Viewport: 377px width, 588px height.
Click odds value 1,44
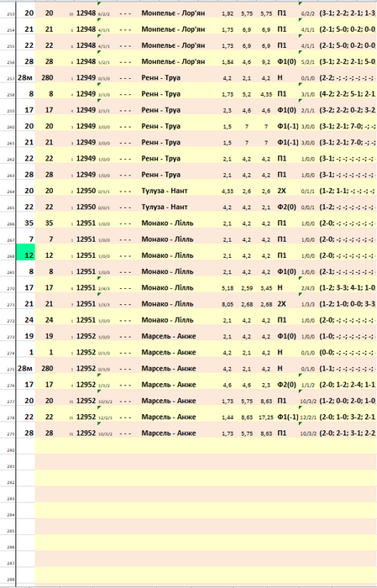point(228,417)
